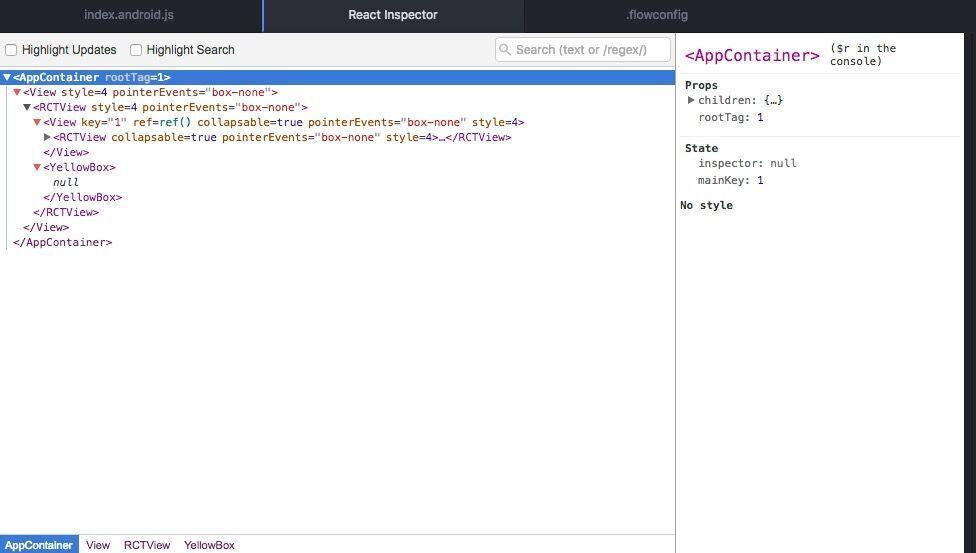Toggle the Highlight Search checkbox

pos(136,50)
